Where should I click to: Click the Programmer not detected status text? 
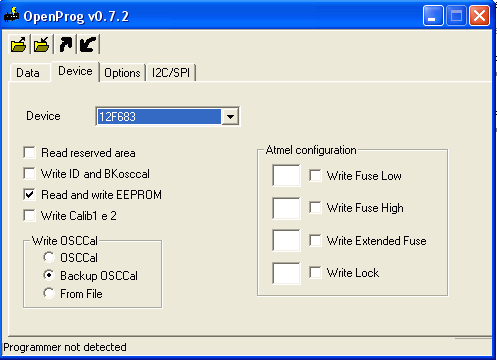click(x=65, y=347)
